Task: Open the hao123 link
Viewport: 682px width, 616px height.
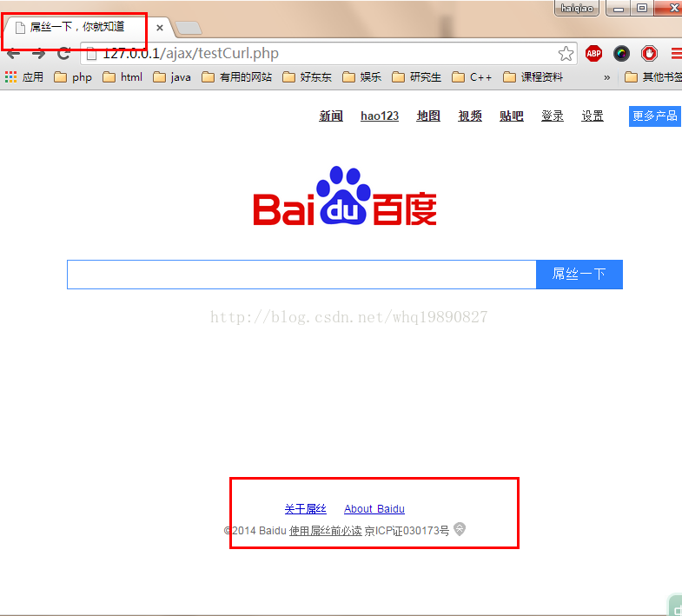Action: point(380,116)
